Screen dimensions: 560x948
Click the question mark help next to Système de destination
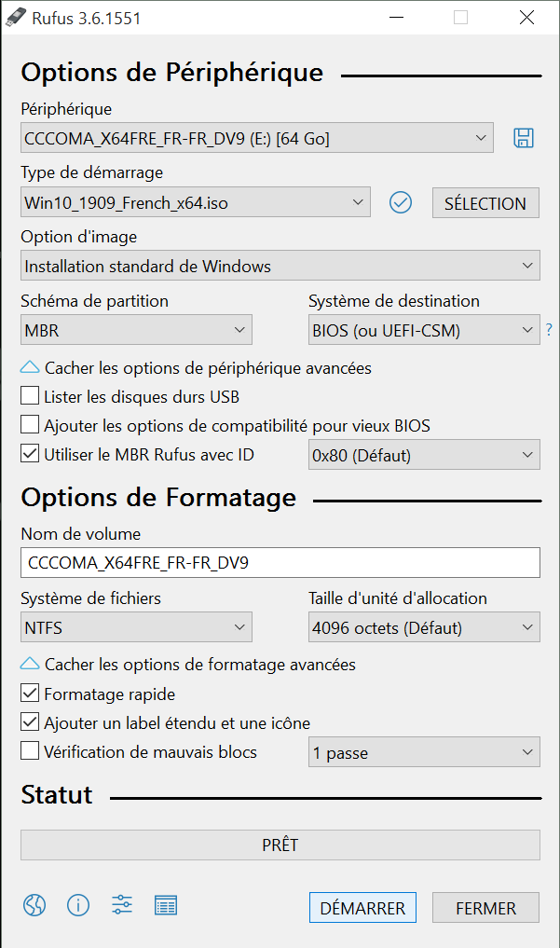tap(549, 329)
